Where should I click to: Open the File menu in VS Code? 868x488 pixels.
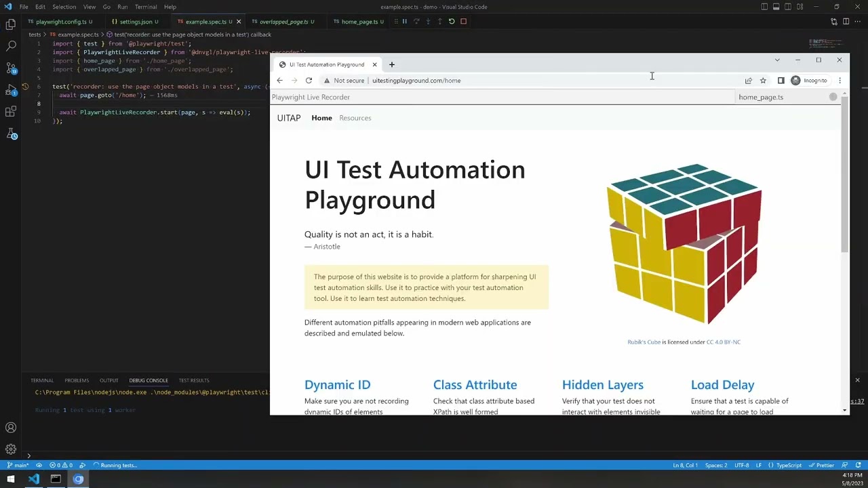tap(24, 7)
